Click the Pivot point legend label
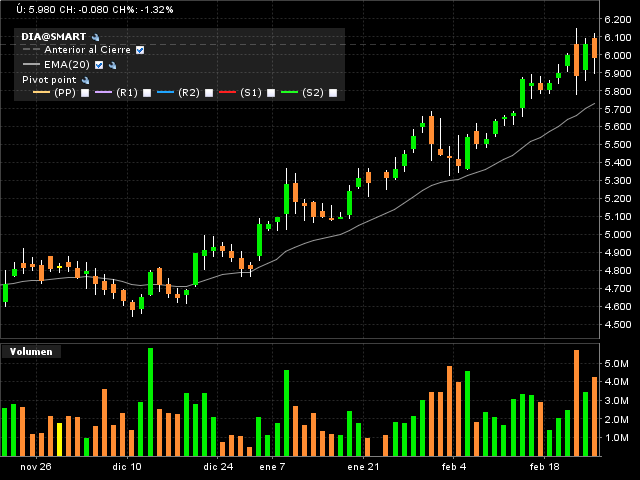 (x=49, y=80)
